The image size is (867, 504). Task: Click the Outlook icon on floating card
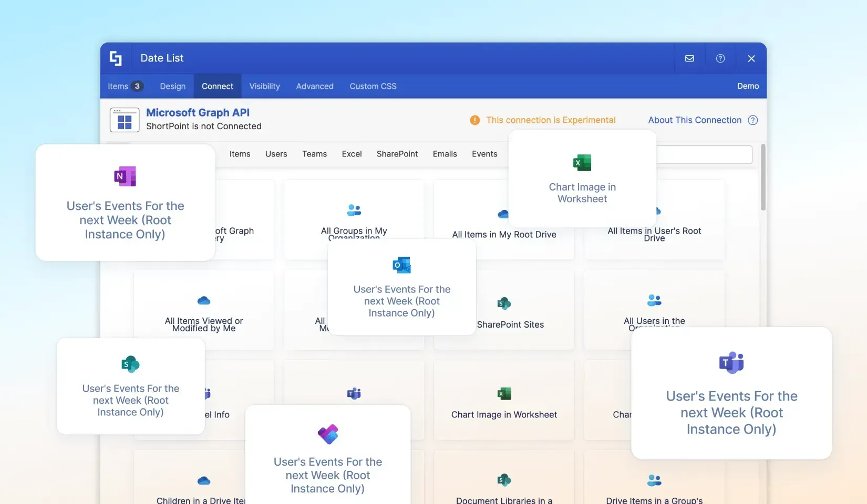402,265
